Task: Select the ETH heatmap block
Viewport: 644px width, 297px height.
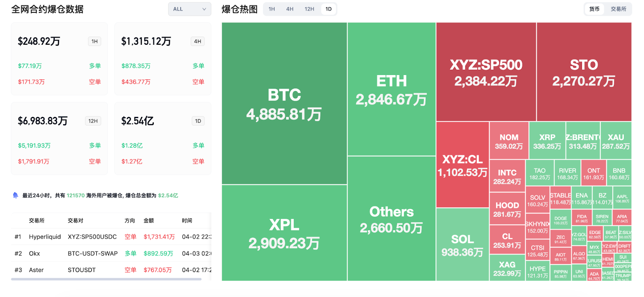Action: point(391,89)
